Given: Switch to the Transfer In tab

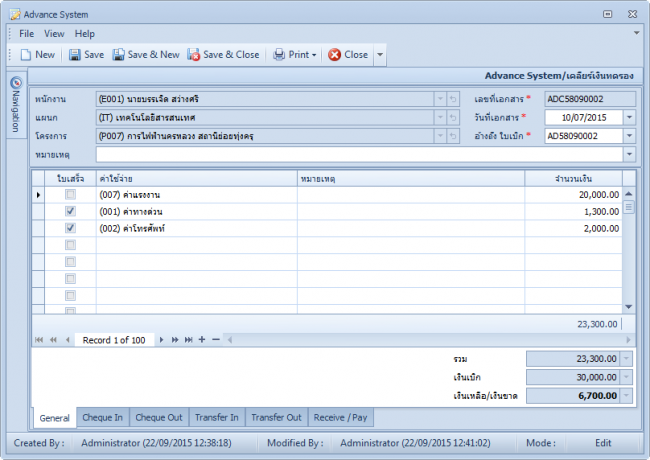Looking at the screenshot, I should [x=217, y=417].
